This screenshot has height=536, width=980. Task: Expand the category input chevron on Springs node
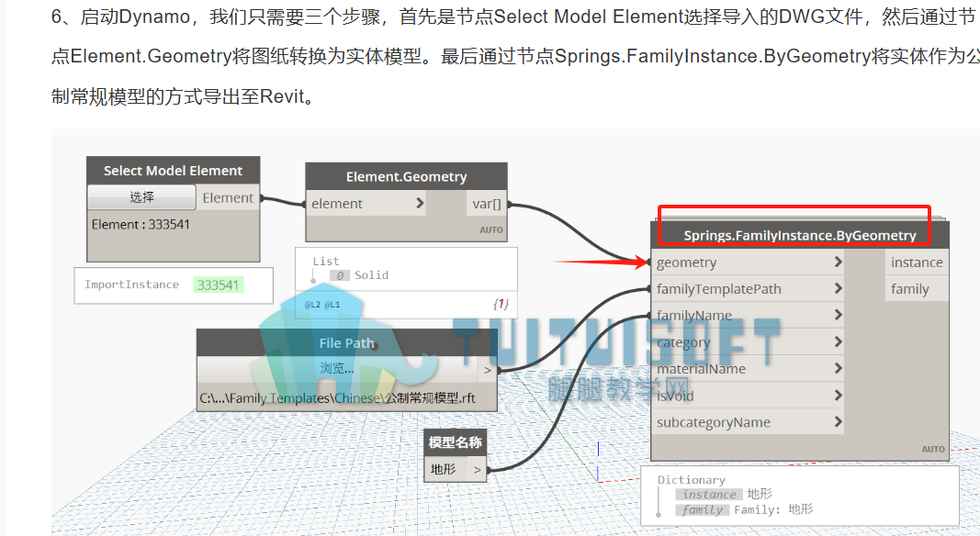point(837,341)
